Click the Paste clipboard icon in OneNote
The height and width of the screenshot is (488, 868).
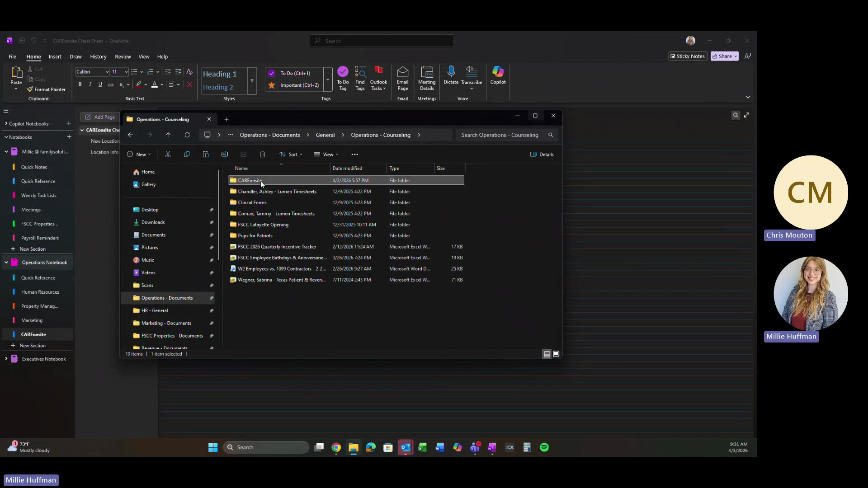[x=16, y=72]
